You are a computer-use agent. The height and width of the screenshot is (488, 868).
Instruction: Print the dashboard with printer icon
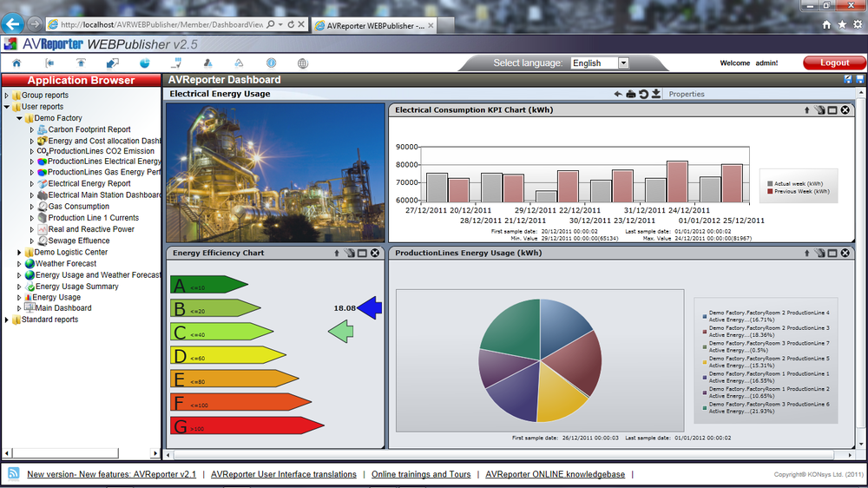630,94
